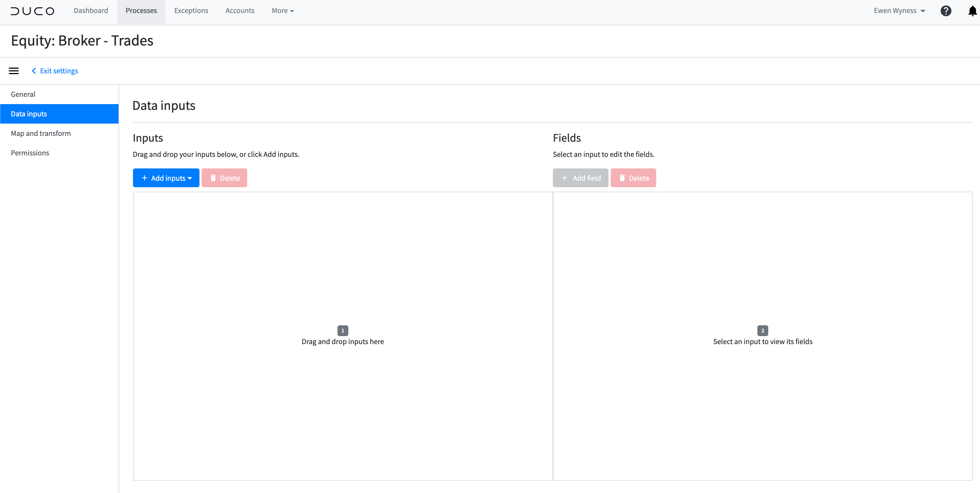
Task: Click the Exit settings link
Action: [x=59, y=71]
